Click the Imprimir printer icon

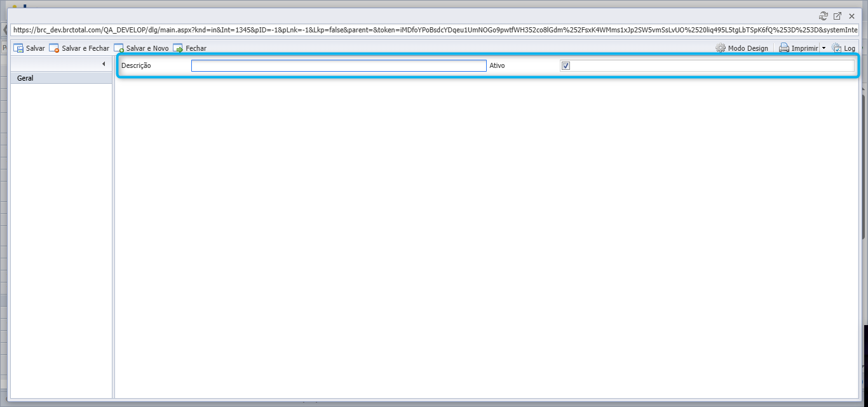point(784,48)
